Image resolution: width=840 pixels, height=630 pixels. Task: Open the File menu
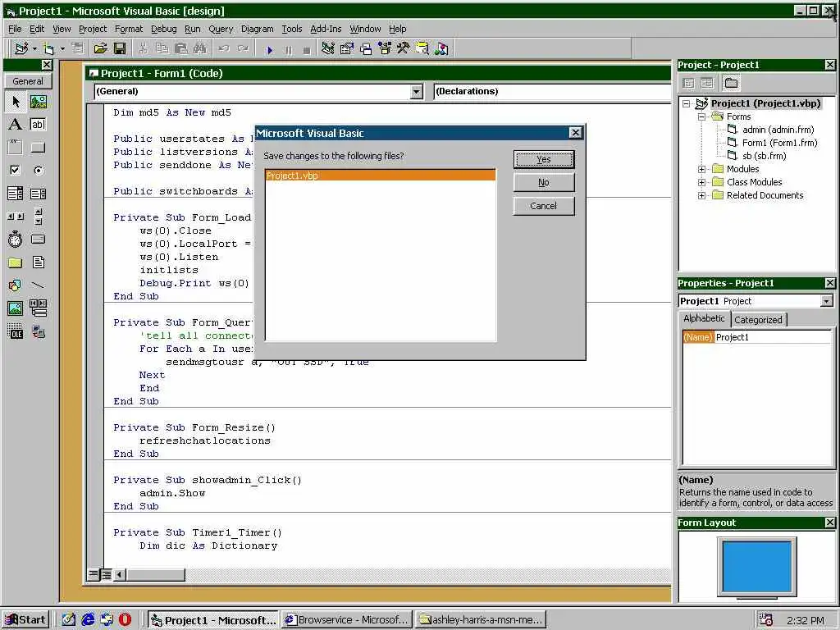coord(15,29)
